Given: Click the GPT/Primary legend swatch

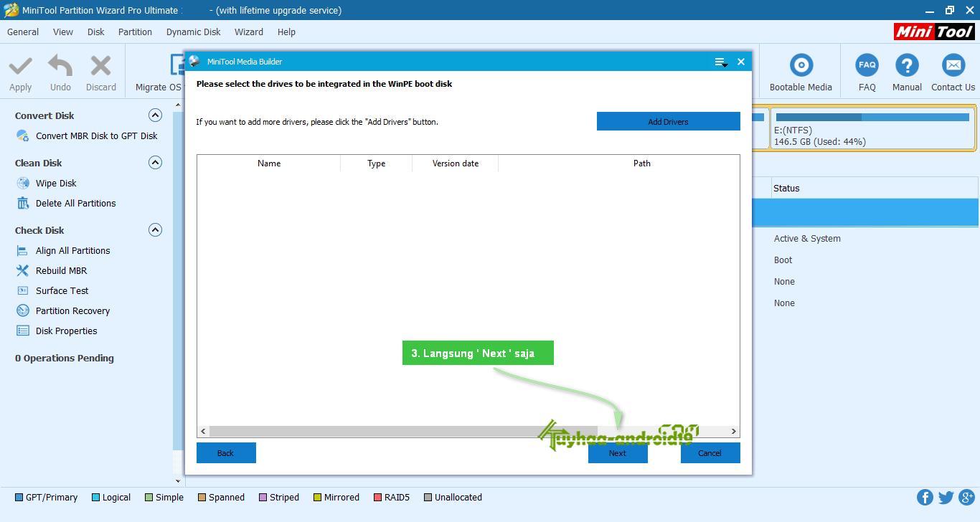Looking at the screenshot, I should [19, 498].
